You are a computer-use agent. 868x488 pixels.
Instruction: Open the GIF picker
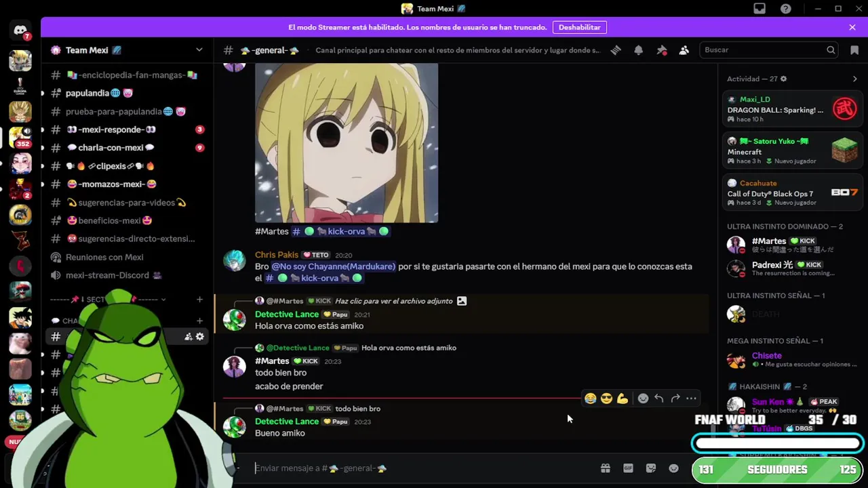(x=628, y=468)
